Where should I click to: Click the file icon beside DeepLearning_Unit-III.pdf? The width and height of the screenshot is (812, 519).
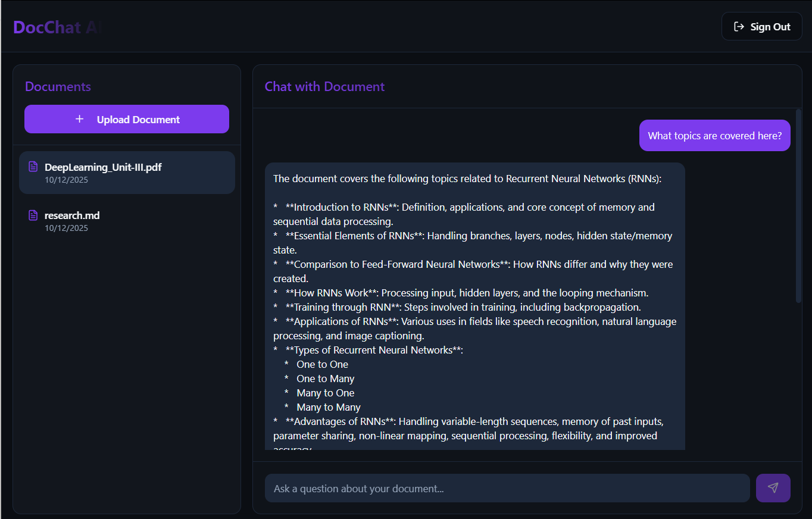point(33,167)
